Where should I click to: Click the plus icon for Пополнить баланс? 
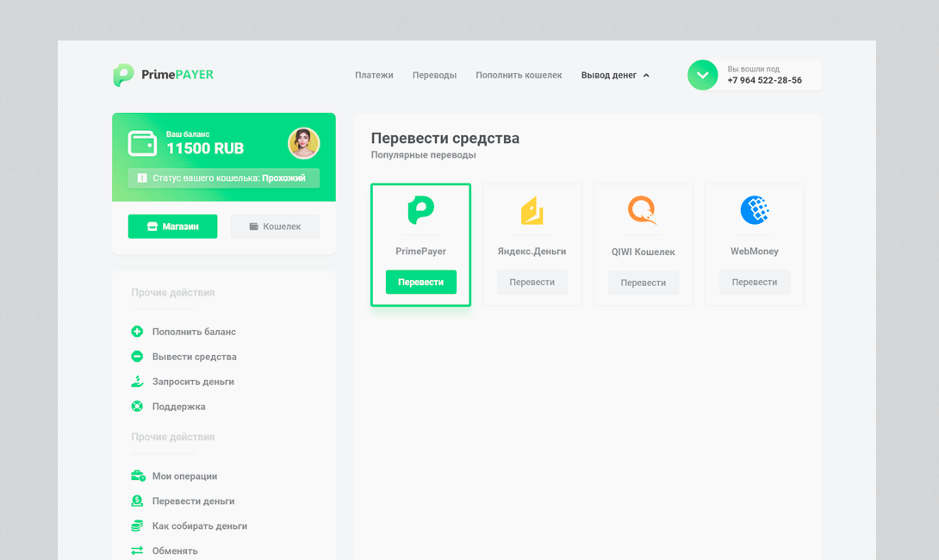(137, 331)
